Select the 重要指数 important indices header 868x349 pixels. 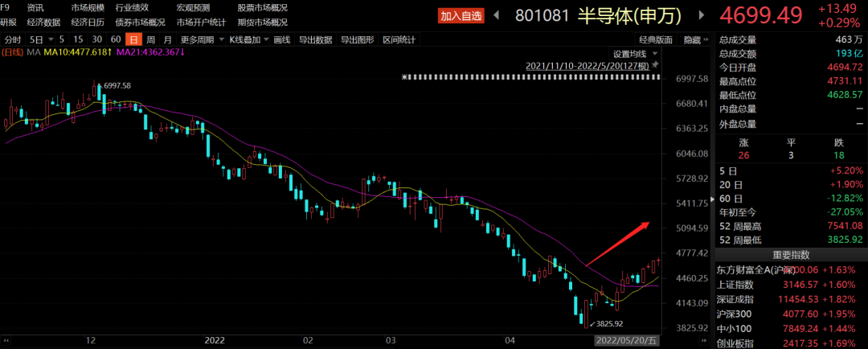pyautogui.click(x=792, y=255)
